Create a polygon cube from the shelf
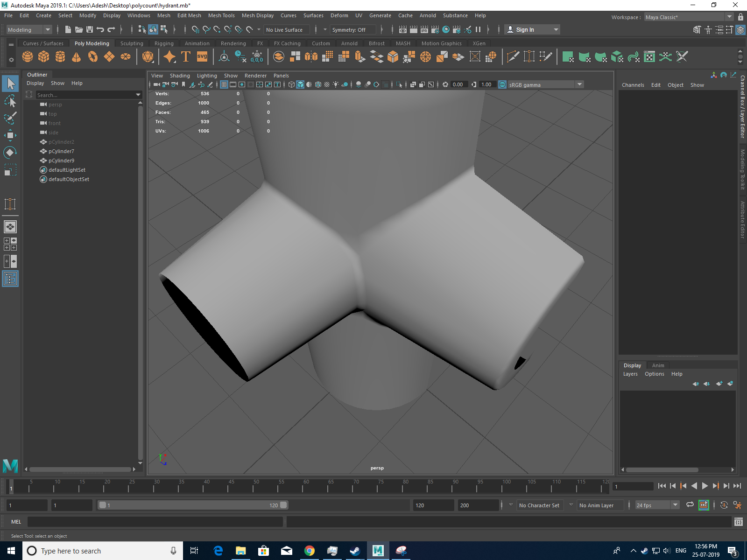 (x=44, y=57)
